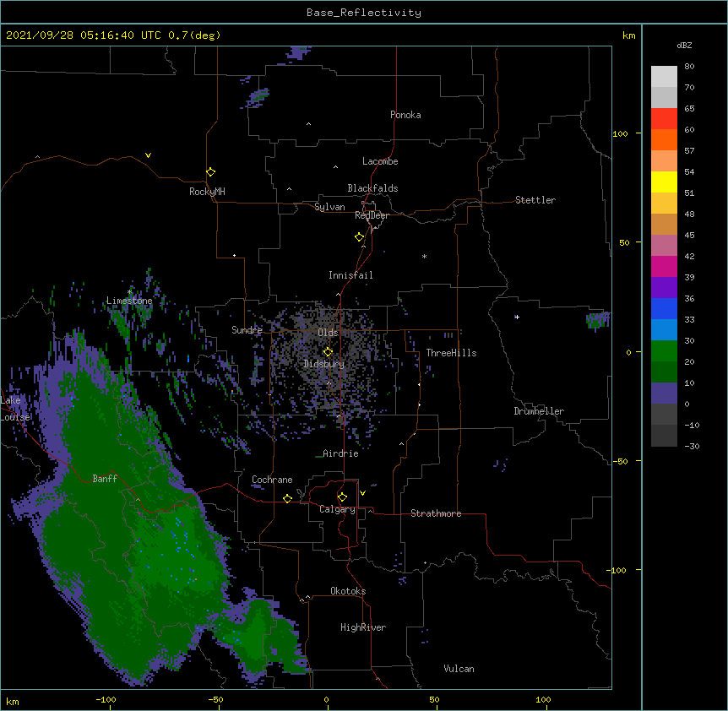Click the Ponoka town label

point(405,115)
